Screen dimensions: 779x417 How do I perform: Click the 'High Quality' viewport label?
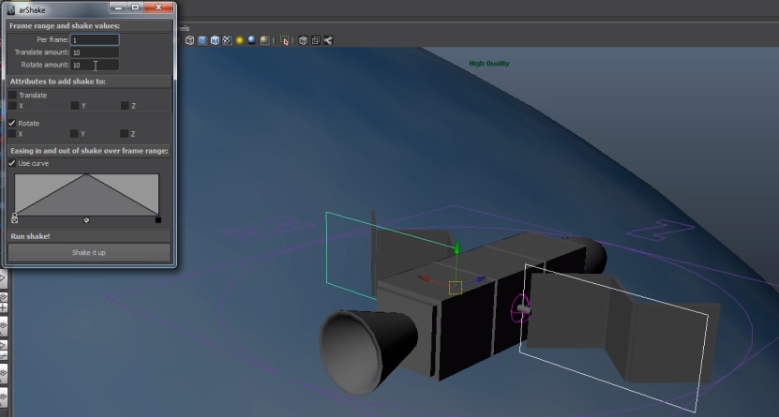(489, 63)
